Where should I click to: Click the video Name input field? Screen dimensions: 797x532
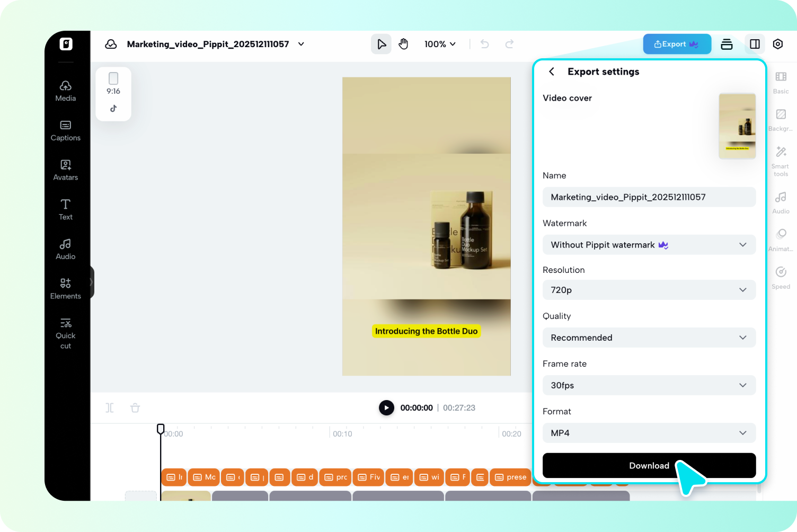[649, 197]
